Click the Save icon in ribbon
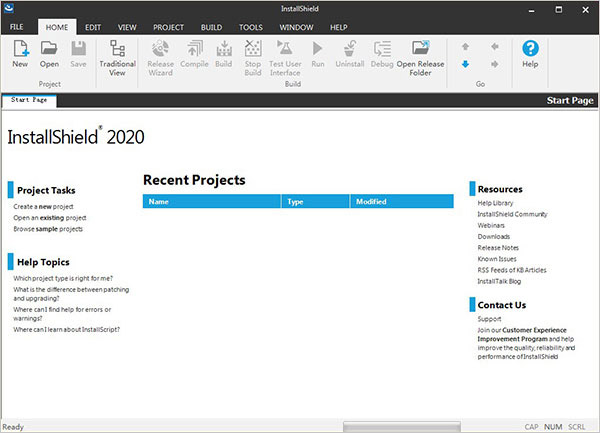 click(x=78, y=51)
